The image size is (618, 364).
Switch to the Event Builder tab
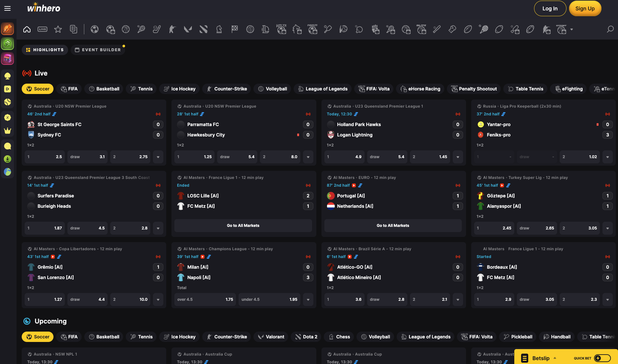[x=98, y=50]
